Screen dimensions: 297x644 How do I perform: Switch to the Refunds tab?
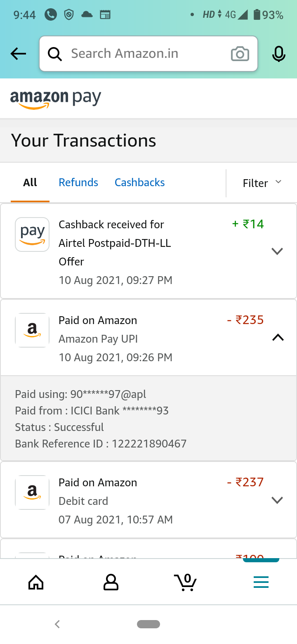(x=78, y=182)
